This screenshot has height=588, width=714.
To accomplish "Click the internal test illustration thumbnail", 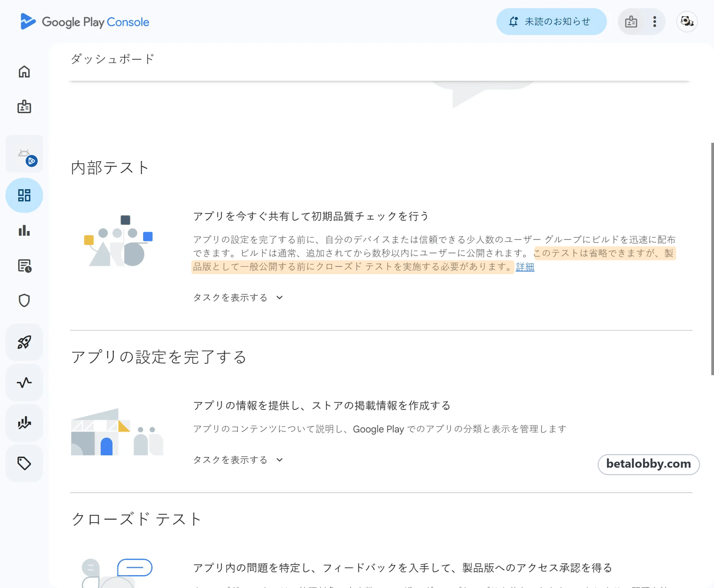I will pos(119,241).
